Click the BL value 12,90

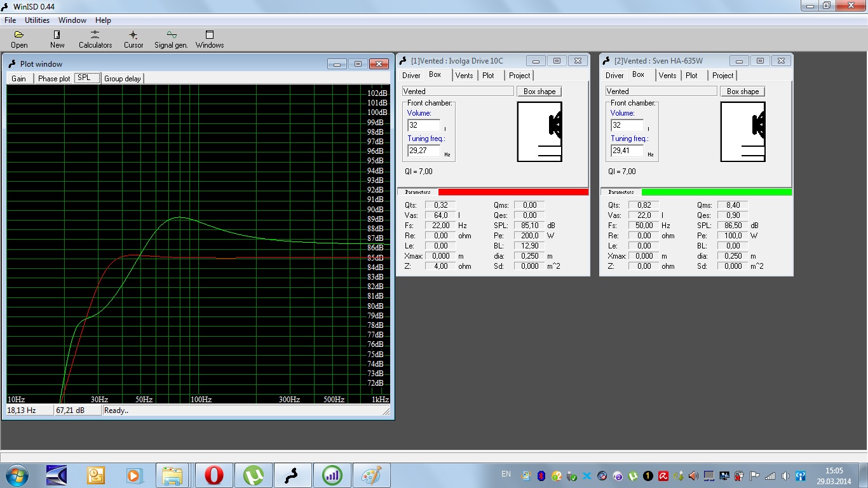pyautogui.click(x=529, y=246)
